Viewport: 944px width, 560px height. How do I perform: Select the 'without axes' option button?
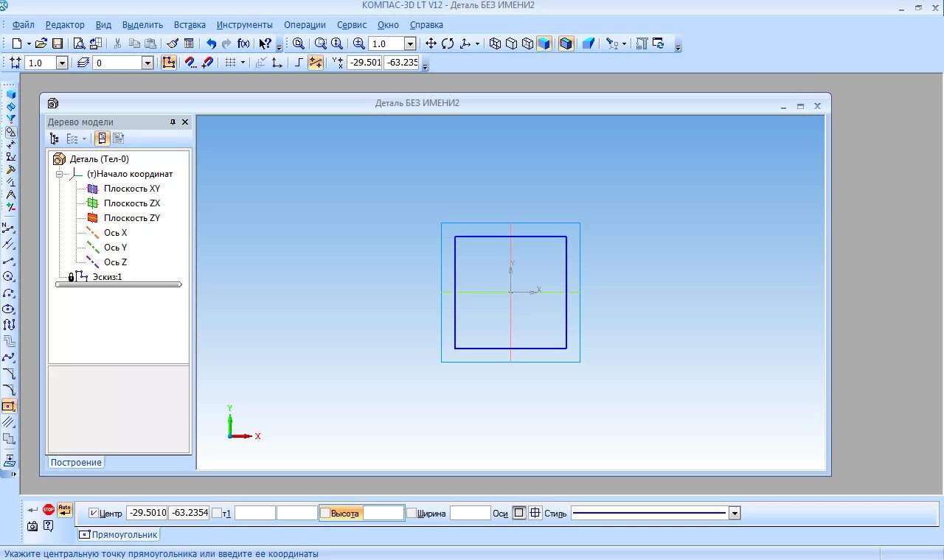pos(519,513)
